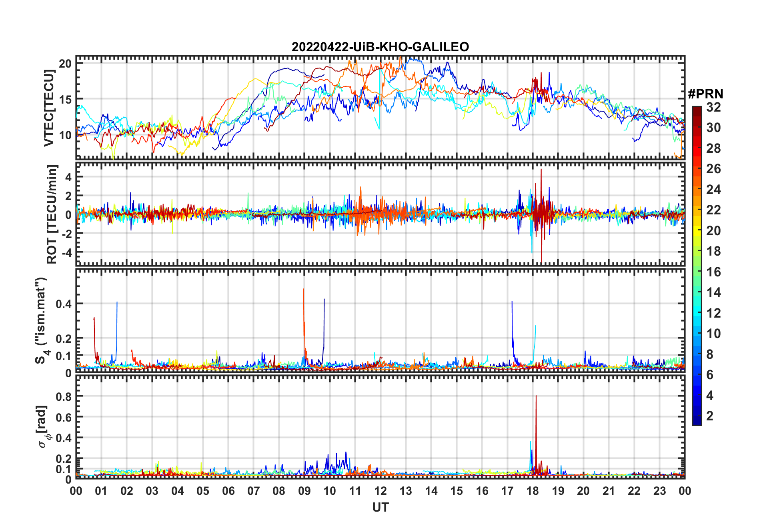Click colorbar tick label 32
This screenshot has height=532, width=761.
tap(713, 107)
